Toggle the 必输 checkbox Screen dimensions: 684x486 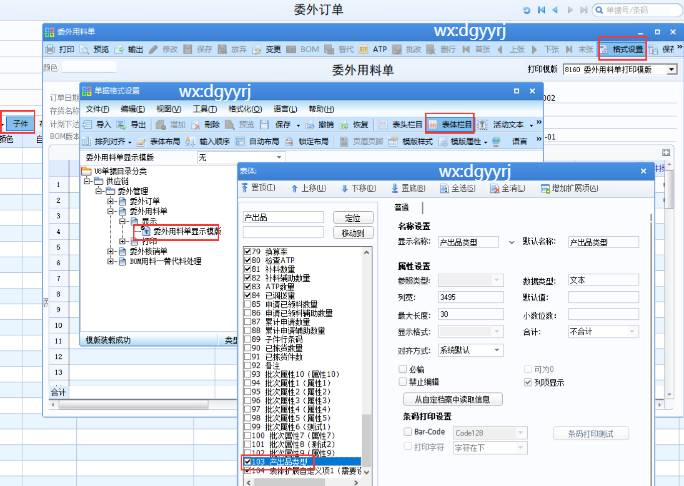pyautogui.click(x=401, y=368)
